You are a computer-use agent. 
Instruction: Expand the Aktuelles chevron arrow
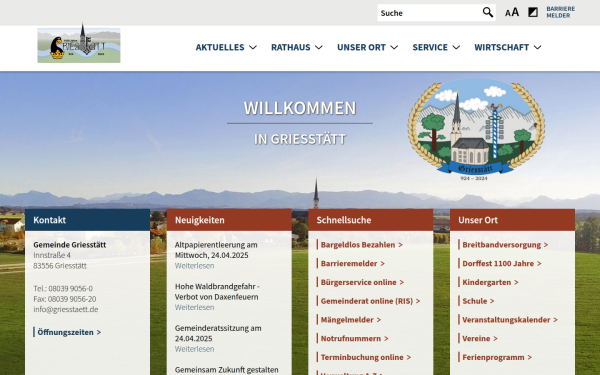coord(253,47)
